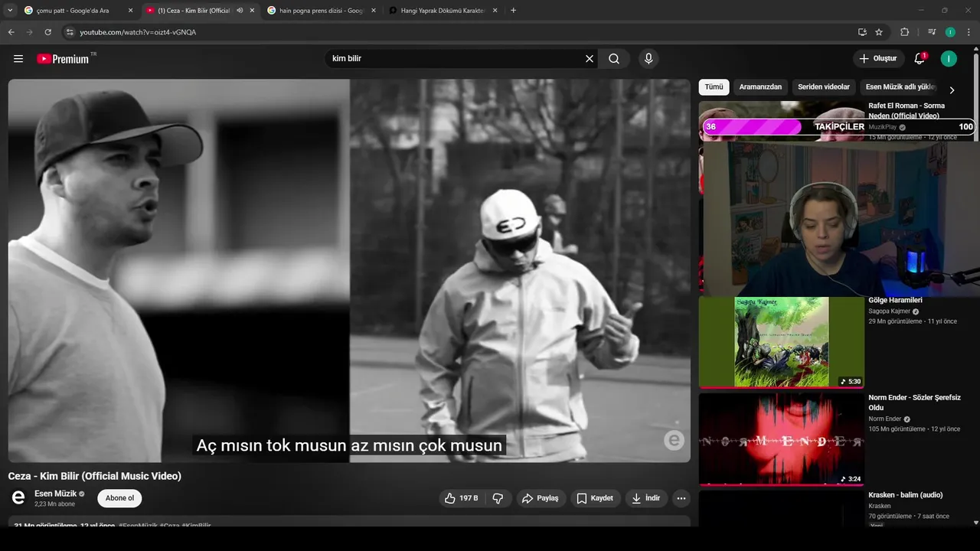Screen dimensions: 980x551
Task: Switch to the çomu patt Google tab
Action: coord(78,11)
